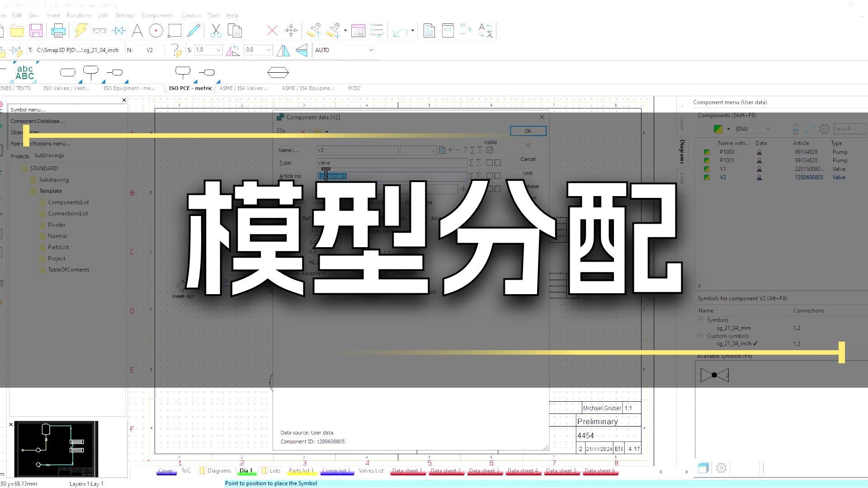
Task: Collapse the Symbols tree group
Action: click(700, 319)
